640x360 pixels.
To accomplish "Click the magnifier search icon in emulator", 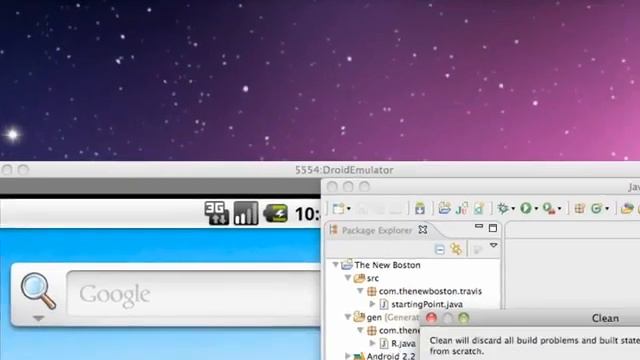I will pyautogui.click(x=38, y=291).
